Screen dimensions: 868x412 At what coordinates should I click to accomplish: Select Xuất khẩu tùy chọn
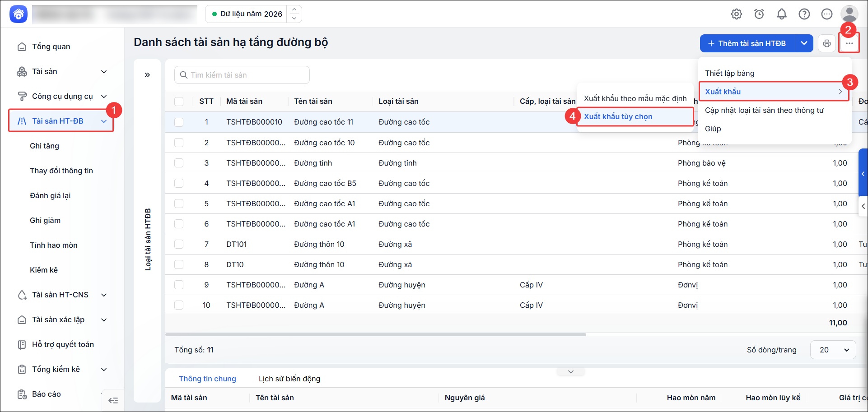(635, 116)
